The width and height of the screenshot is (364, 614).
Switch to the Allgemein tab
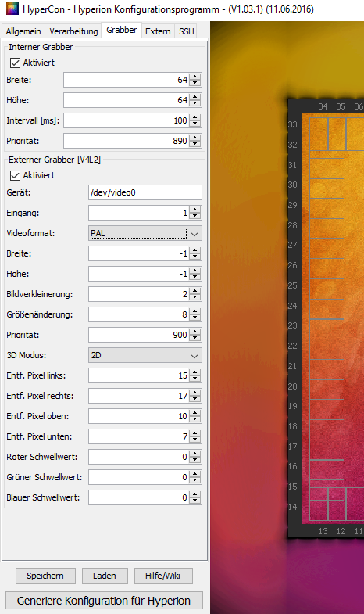pyautogui.click(x=23, y=31)
